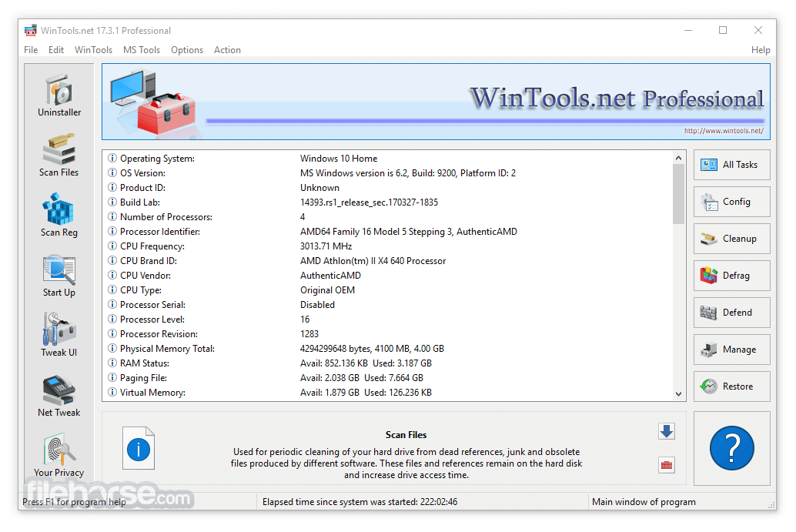
Task: Open the File menu
Action: (x=31, y=50)
